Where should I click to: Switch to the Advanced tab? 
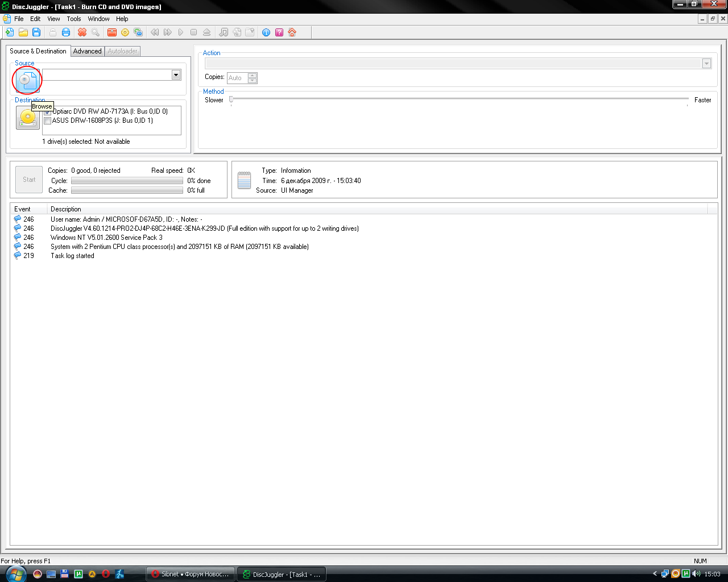88,51
